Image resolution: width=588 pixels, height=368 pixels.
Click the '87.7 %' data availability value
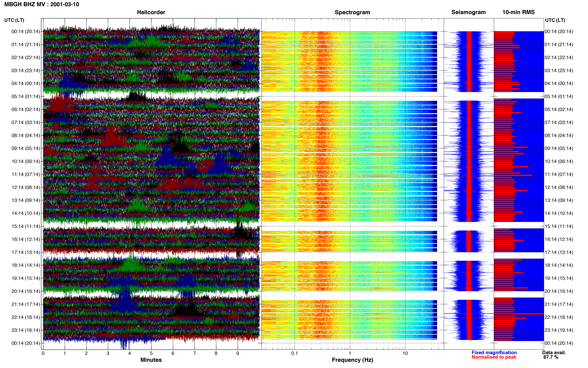551,357
